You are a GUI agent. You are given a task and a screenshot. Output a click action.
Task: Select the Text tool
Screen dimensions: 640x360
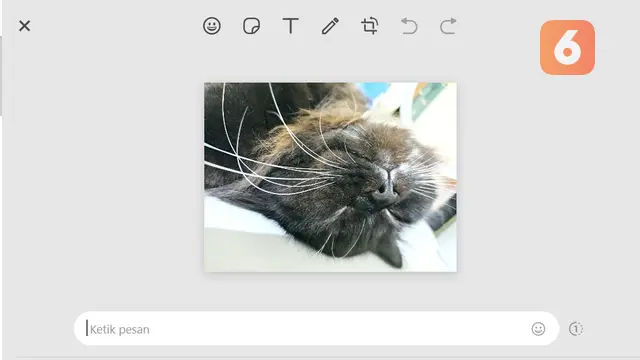[291, 26]
